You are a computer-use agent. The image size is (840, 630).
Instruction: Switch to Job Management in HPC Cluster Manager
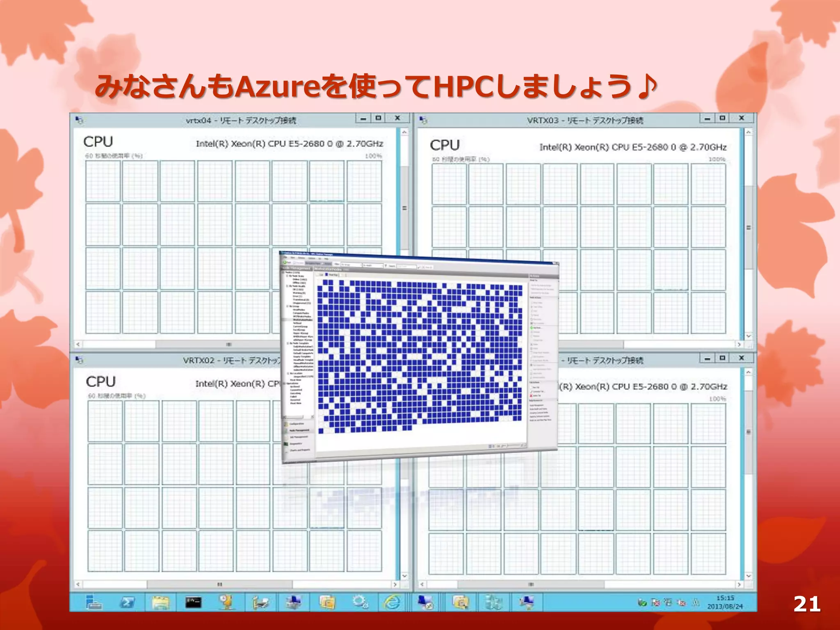tap(299, 437)
